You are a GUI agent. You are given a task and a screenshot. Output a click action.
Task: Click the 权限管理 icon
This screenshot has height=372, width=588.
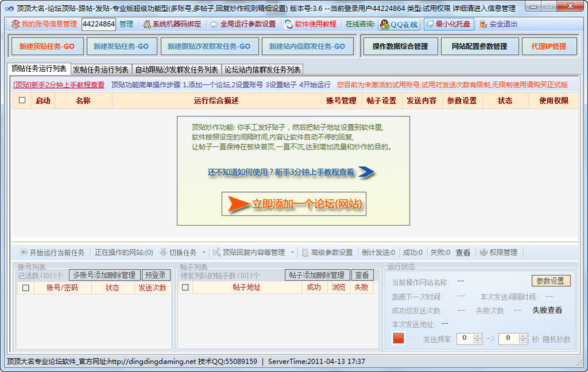(x=483, y=253)
